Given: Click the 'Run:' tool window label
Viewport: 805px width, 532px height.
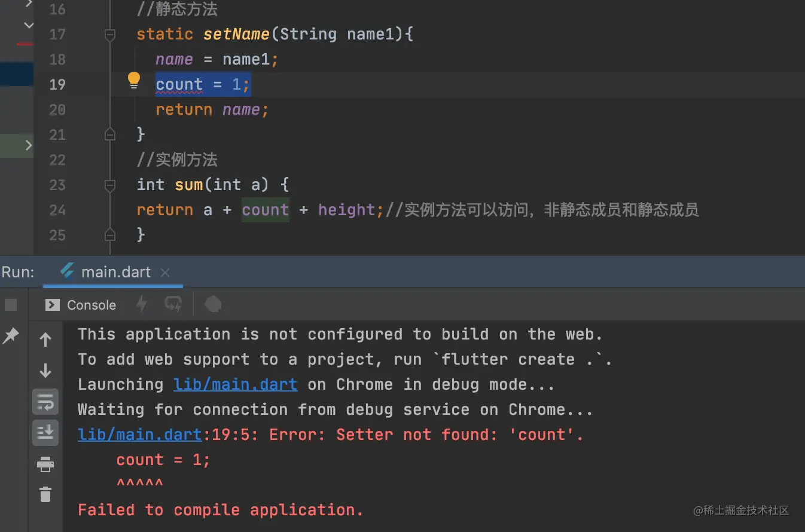Looking at the screenshot, I should [19, 273].
